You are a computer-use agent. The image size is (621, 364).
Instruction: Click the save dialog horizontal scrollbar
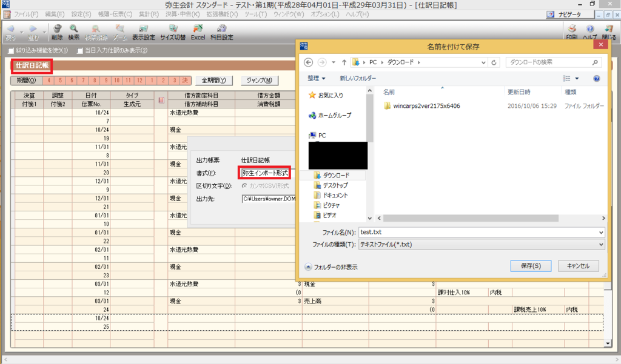tap(471, 219)
